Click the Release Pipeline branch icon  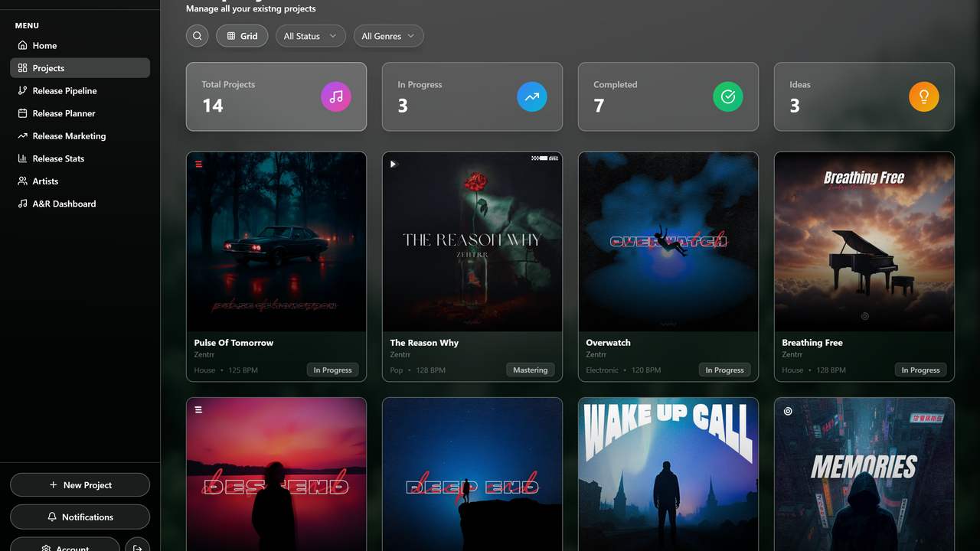[22, 90]
